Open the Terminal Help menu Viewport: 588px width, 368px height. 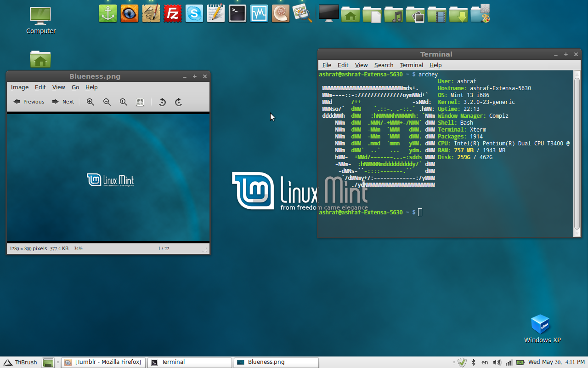coord(435,65)
